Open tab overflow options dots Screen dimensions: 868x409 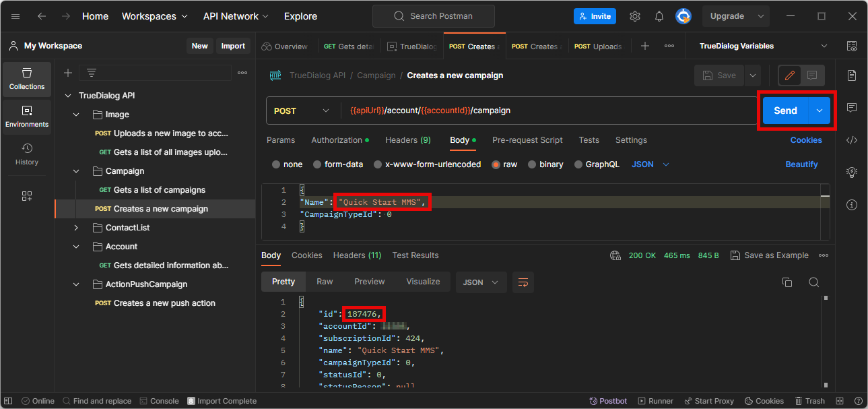(669, 46)
